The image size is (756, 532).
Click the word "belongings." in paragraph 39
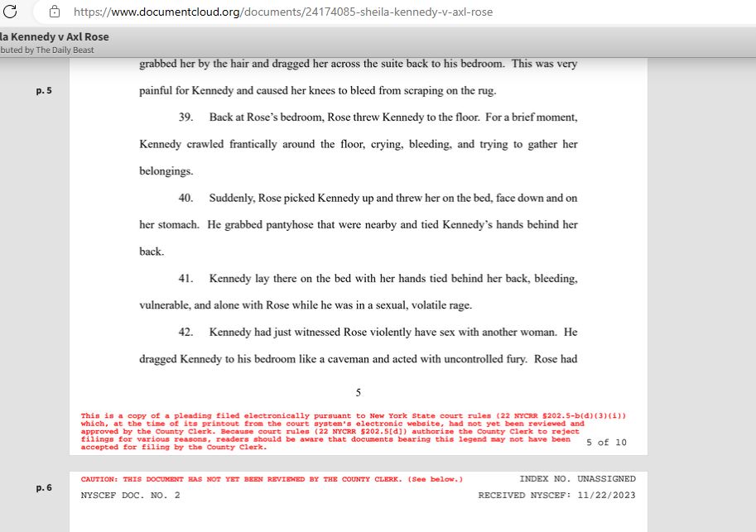tap(166, 171)
